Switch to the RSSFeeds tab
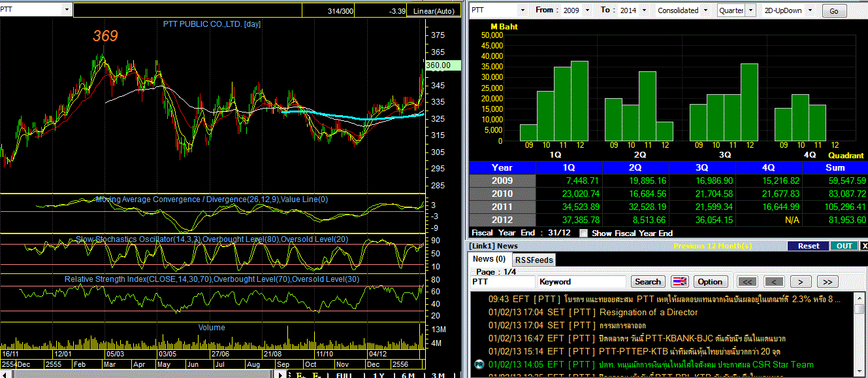 (534, 260)
